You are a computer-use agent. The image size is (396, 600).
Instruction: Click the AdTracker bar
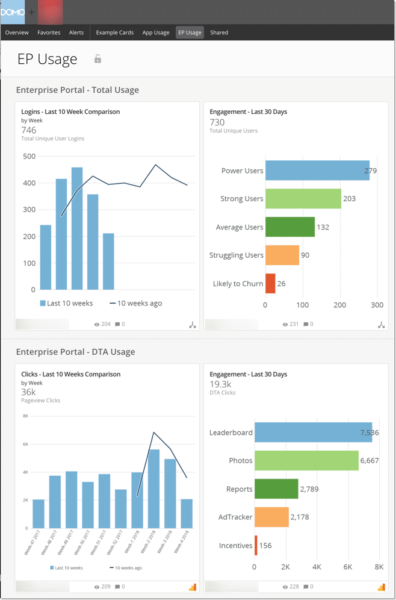272,517
